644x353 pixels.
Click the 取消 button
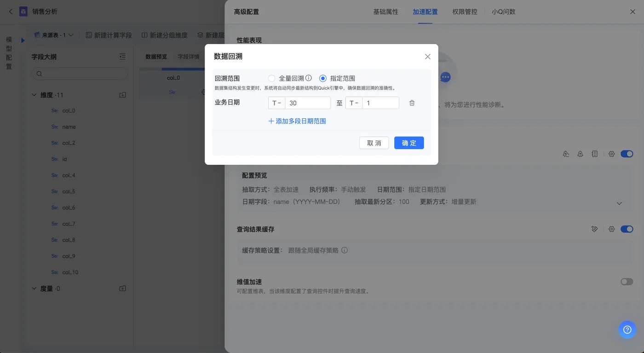point(374,143)
